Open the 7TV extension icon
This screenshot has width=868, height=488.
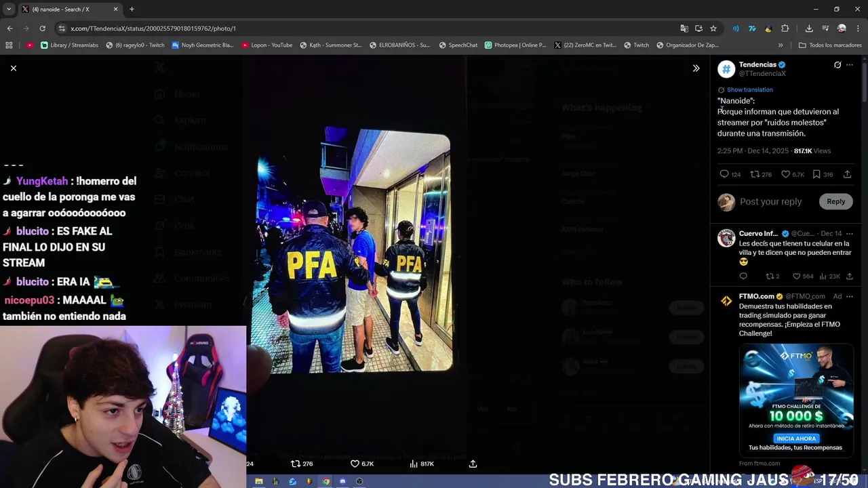click(x=751, y=28)
